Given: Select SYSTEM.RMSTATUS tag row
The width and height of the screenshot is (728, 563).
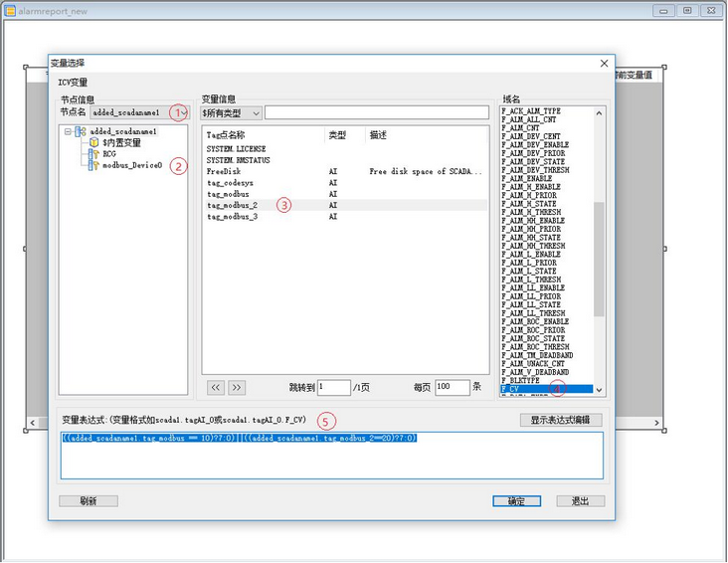Looking at the screenshot, I should 345,160.
